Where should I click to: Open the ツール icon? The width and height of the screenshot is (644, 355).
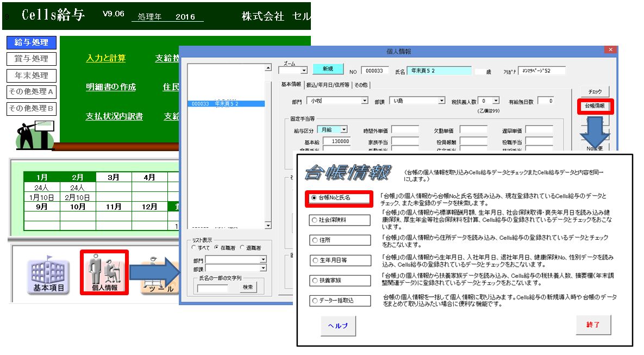tap(160, 275)
